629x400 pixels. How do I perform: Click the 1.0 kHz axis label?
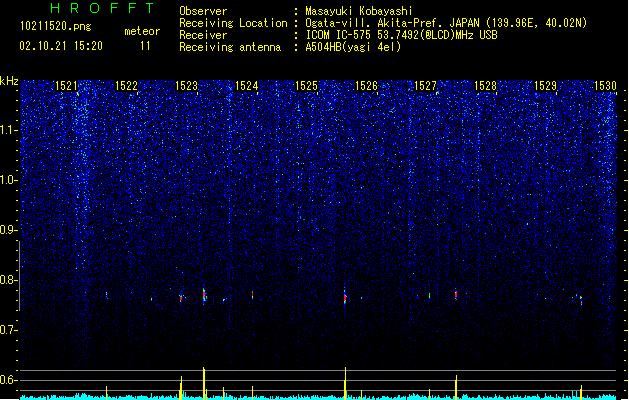click(8, 180)
